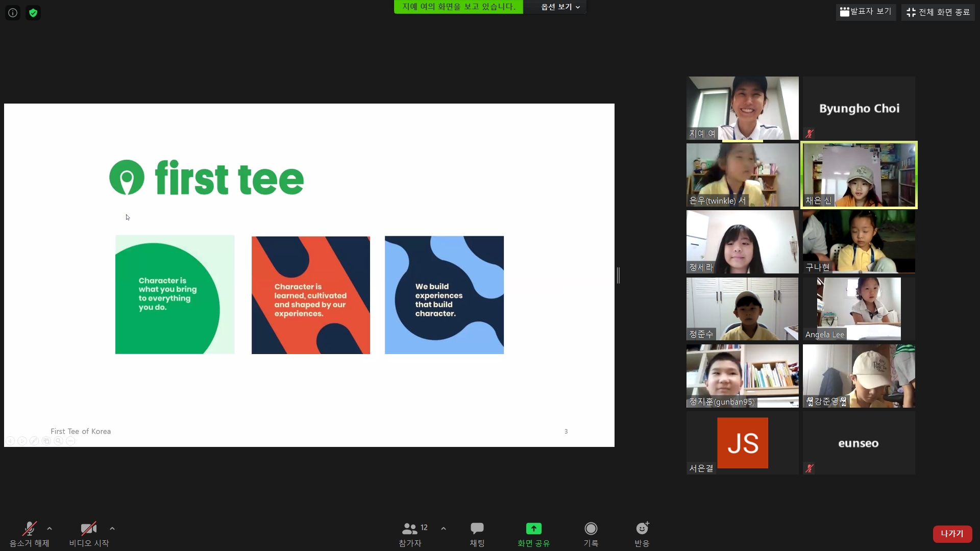Expand the arrow next to participants count
This screenshot has height=551, width=980.
click(444, 529)
